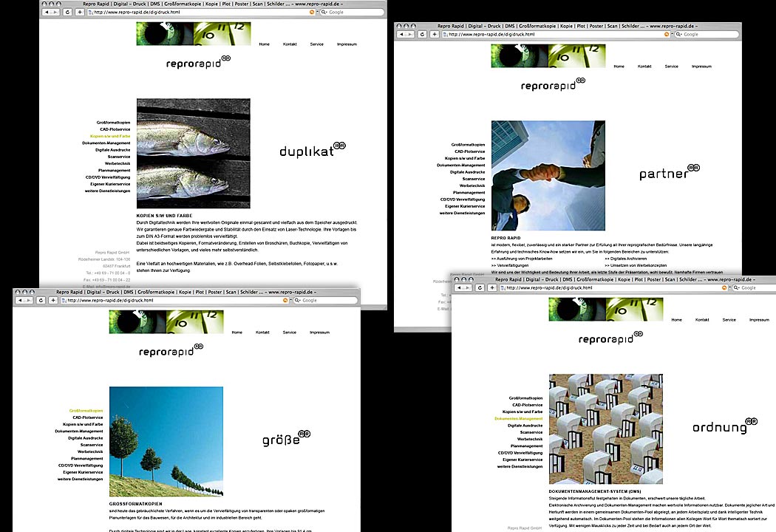The height and width of the screenshot is (532, 776).
Task: Open Service in the partner page navigation
Action: tap(671, 66)
